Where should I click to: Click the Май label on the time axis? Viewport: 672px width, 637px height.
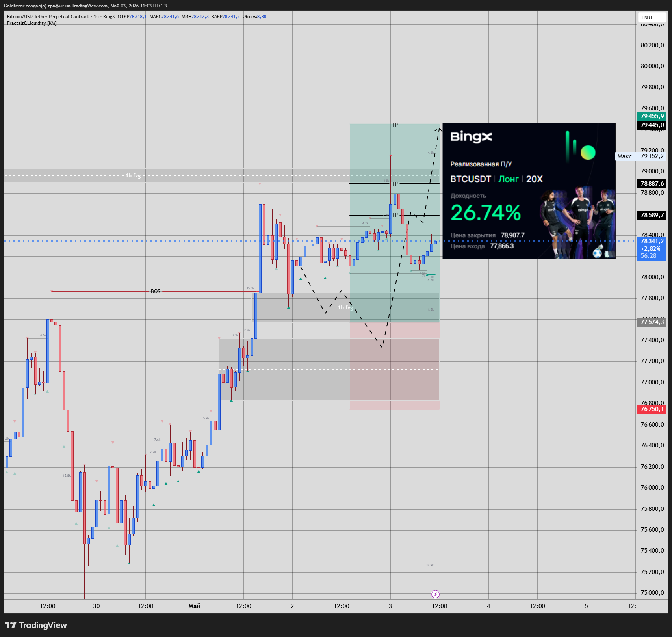195,606
